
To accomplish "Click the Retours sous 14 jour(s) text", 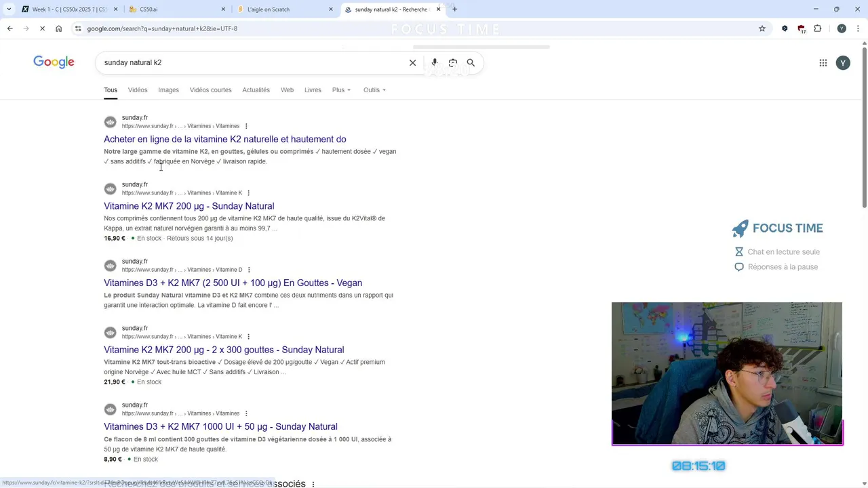I will point(199,239).
